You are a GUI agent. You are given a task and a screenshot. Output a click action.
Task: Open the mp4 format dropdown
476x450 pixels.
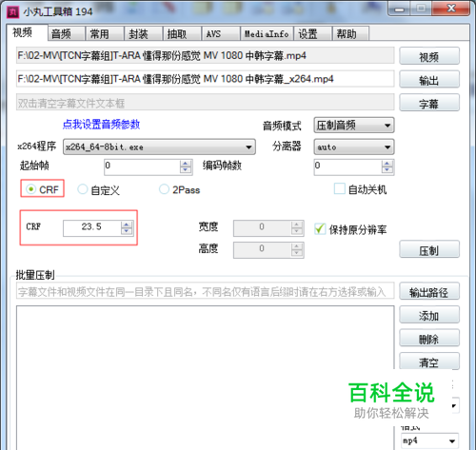(430, 440)
